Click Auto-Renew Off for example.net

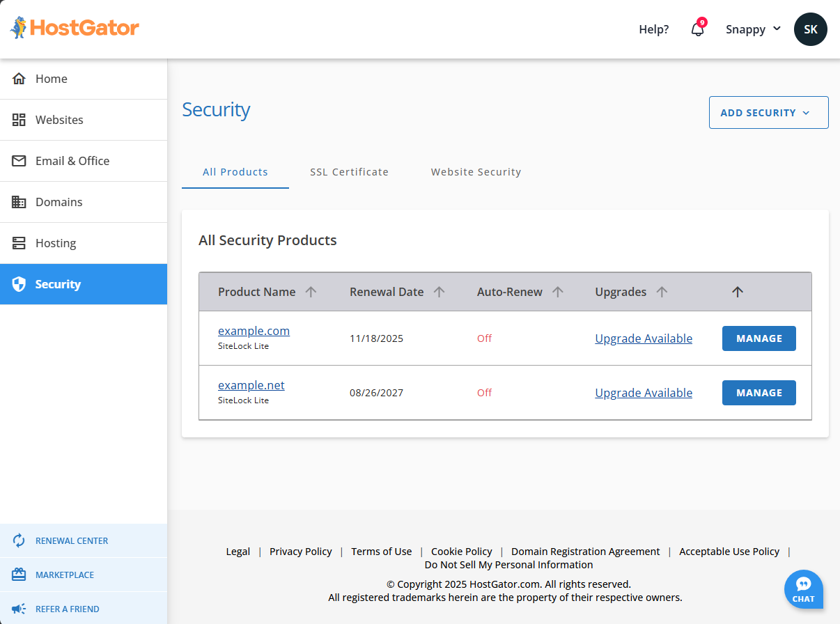[484, 392]
